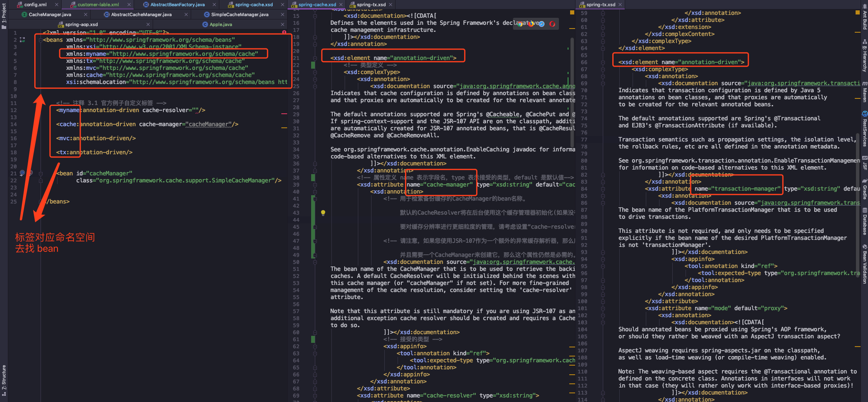Click the red error indicator above the left editor

point(284,32)
